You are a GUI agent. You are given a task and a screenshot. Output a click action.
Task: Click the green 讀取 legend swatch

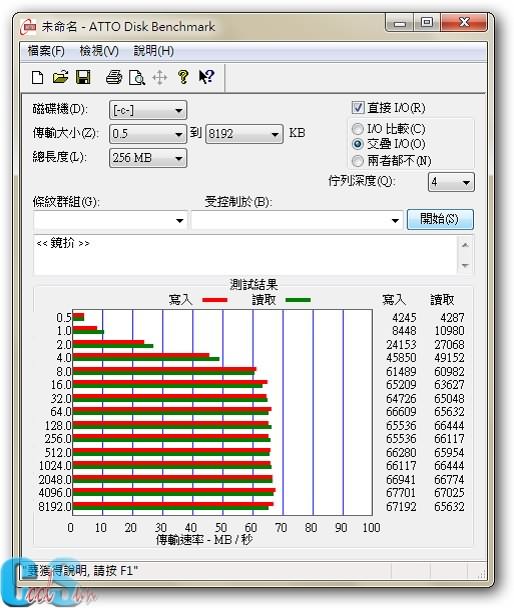point(298,300)
